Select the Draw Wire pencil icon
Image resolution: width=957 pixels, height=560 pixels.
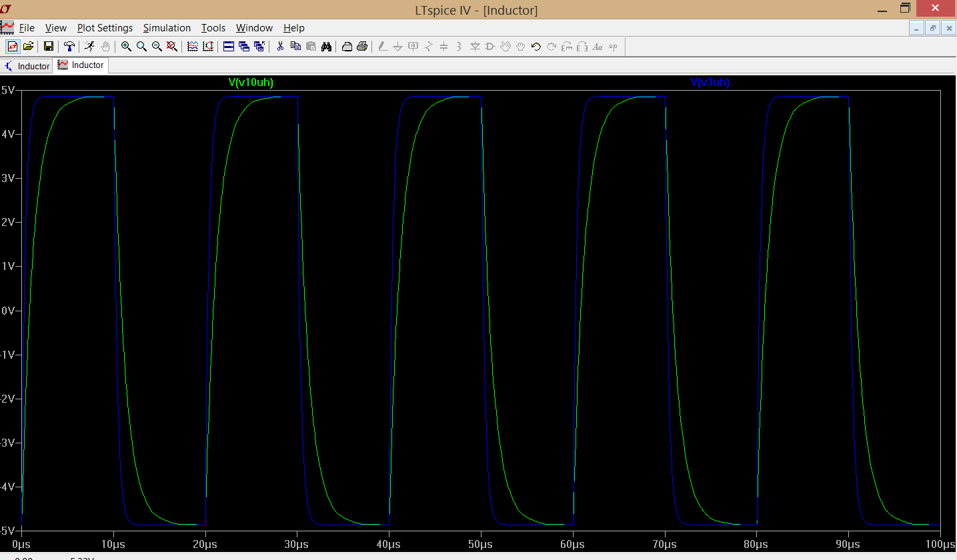[x=383, y=46]
